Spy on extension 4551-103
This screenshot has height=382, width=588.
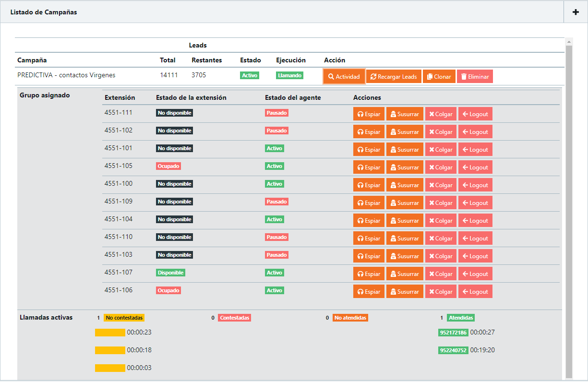pyautogui.click(x=369, y=256)
